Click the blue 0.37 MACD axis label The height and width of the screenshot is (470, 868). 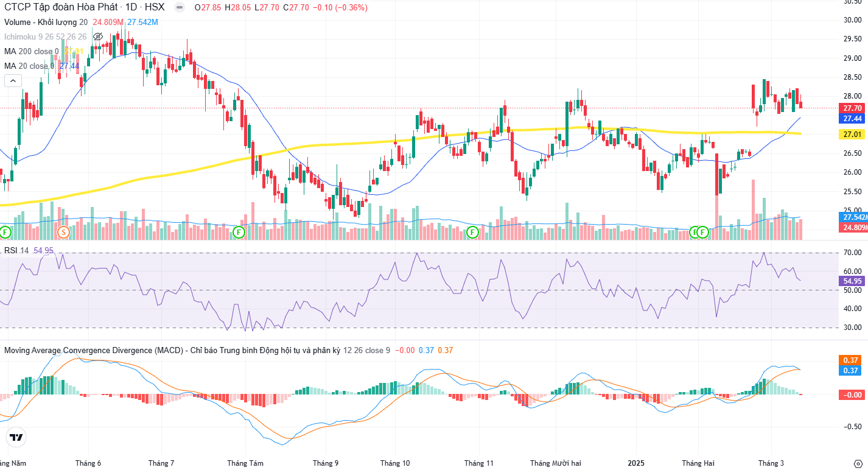851,371
